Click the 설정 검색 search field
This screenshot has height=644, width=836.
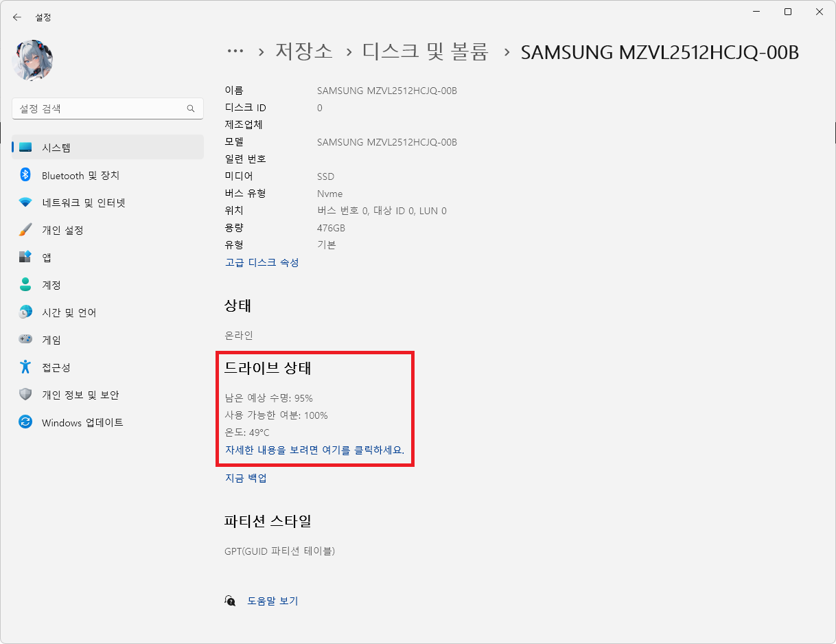[x=108, y=108]
